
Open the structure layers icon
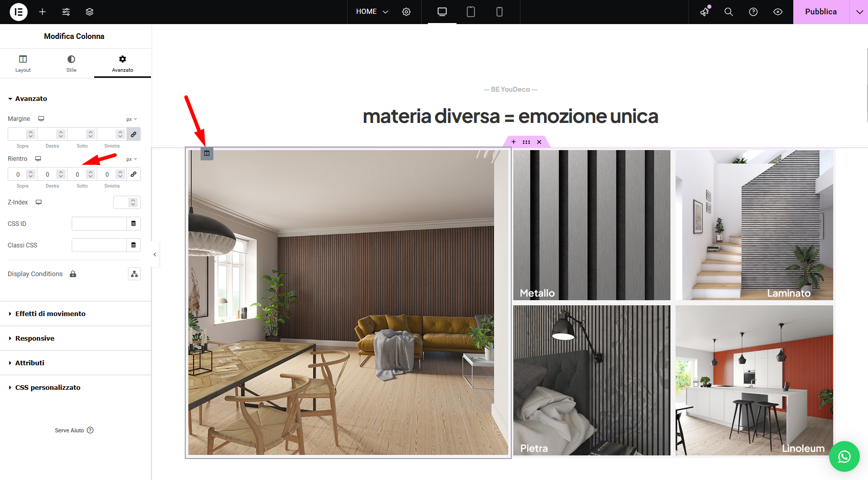90,12
